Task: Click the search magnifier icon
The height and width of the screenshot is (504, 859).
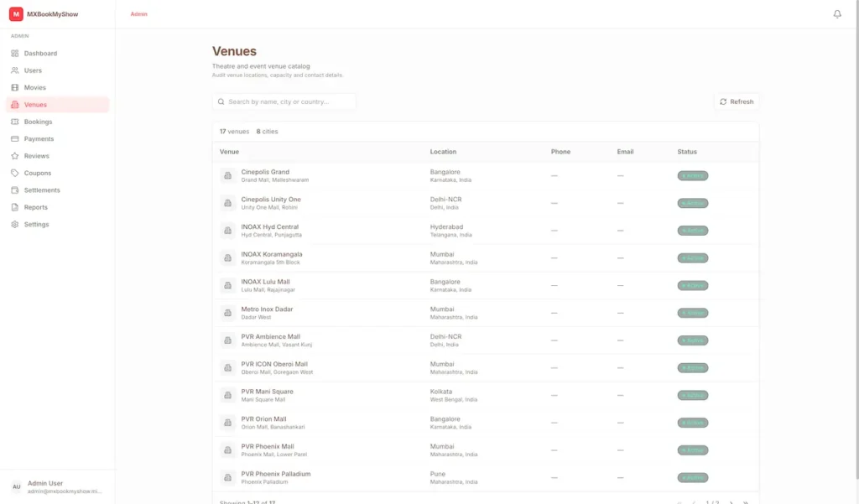Action: coord(221,102)
